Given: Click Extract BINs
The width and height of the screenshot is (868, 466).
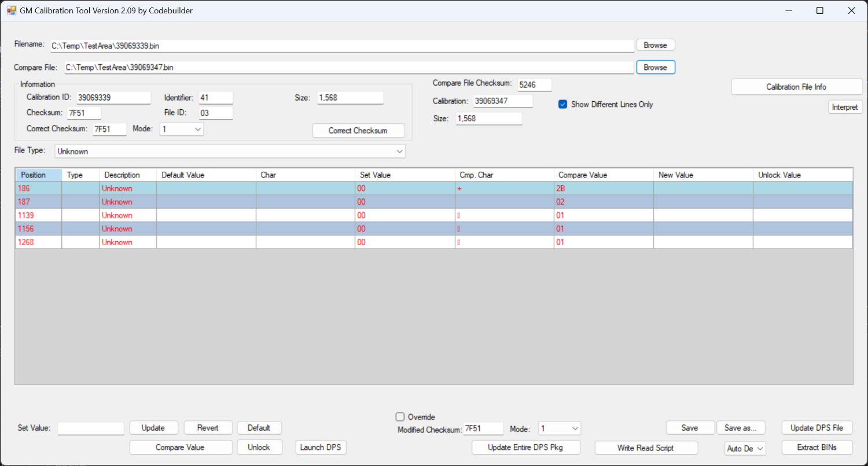Looking at the screenshot, I should coord(816,447).
